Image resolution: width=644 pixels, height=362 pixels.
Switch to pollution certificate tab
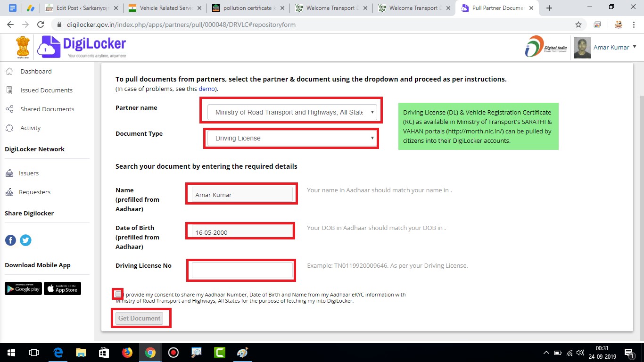249,8
